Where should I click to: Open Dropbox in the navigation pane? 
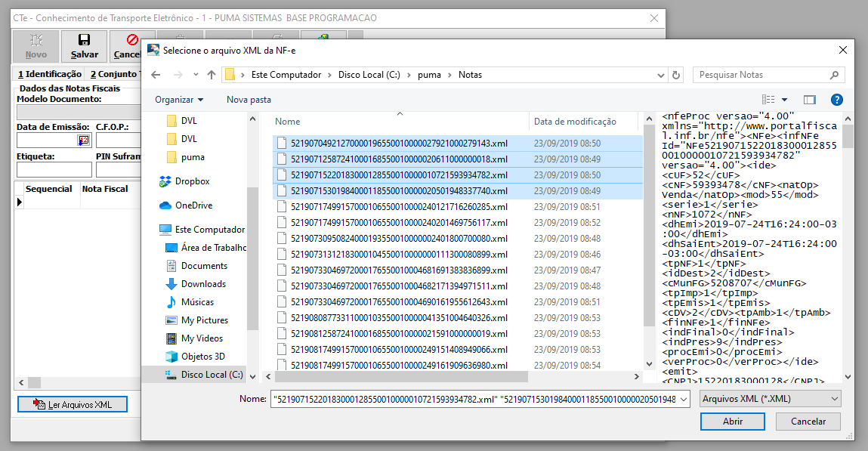pyautogui.click(x=192, y=181)
